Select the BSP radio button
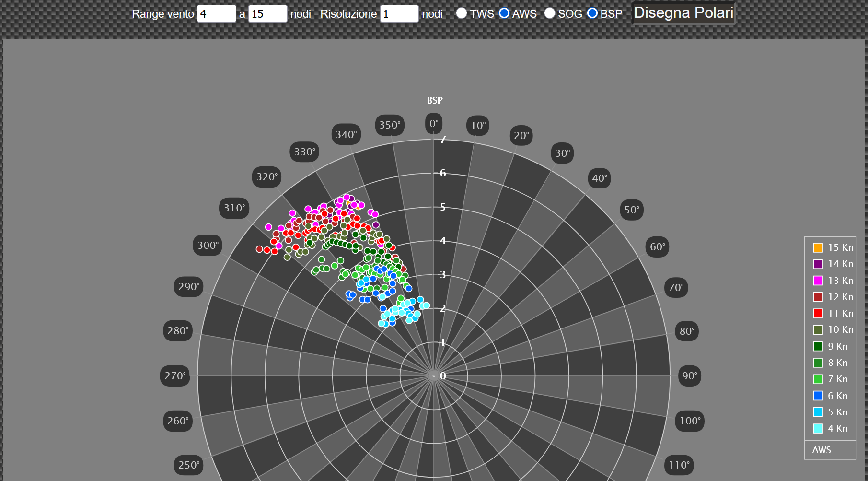The width and height of the screenshot is (868, 481). 592,13
